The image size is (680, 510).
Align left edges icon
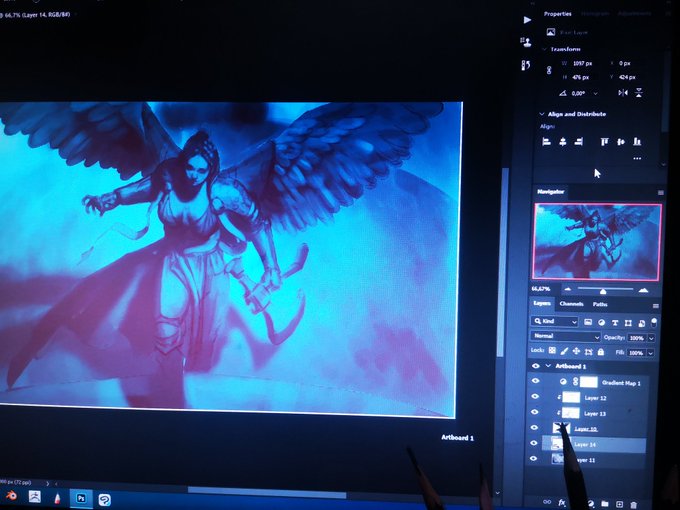(546, 141)
